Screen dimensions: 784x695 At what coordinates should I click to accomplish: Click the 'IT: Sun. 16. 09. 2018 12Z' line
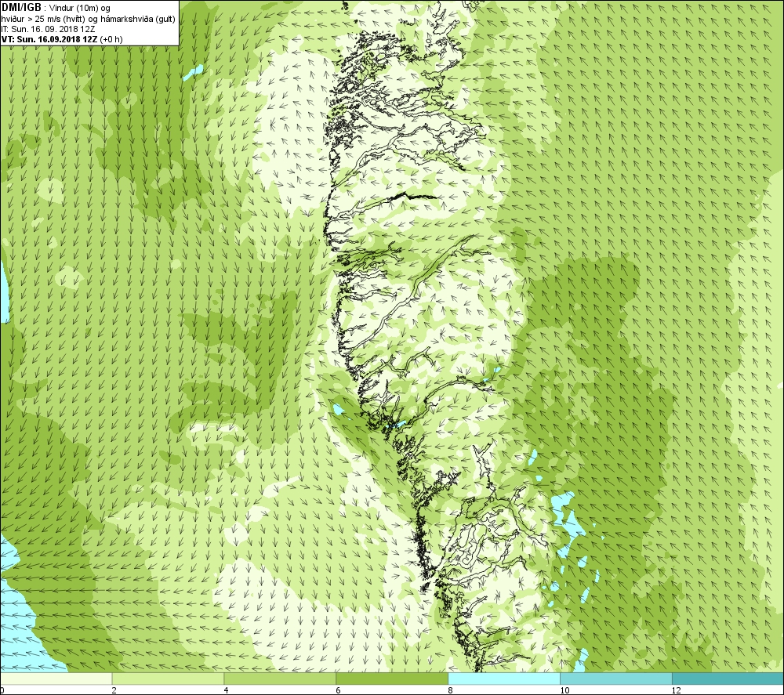[48, 29]
